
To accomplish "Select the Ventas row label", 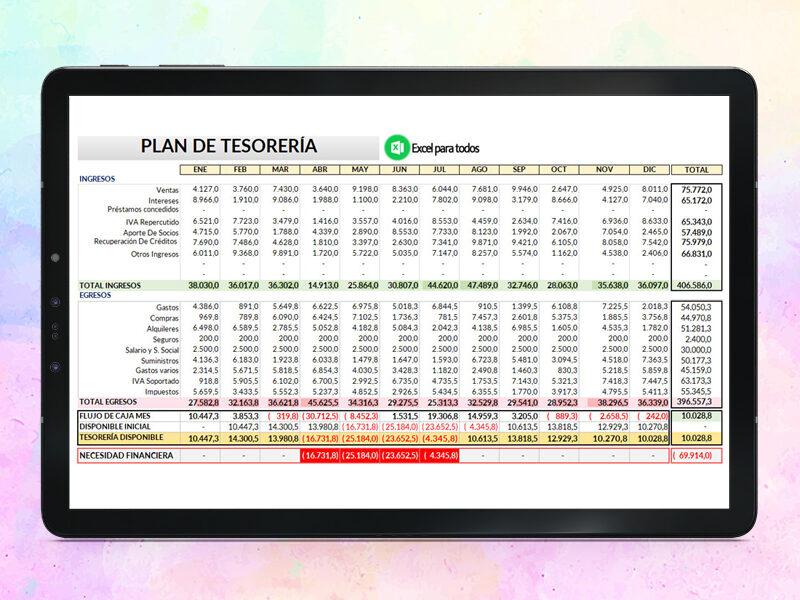I will [167, 190].
